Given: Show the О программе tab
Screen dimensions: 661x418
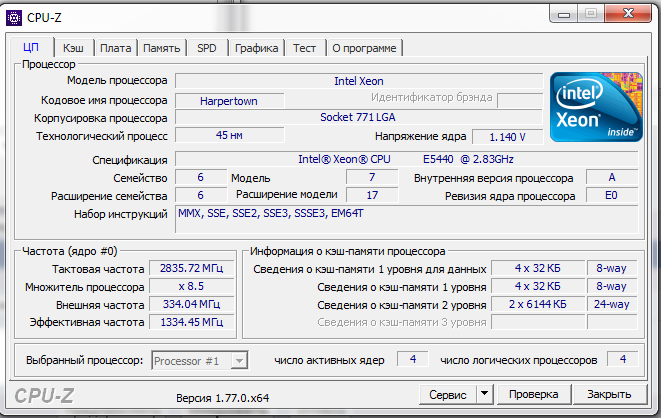Looking at the screenshot, I should 364,48.
